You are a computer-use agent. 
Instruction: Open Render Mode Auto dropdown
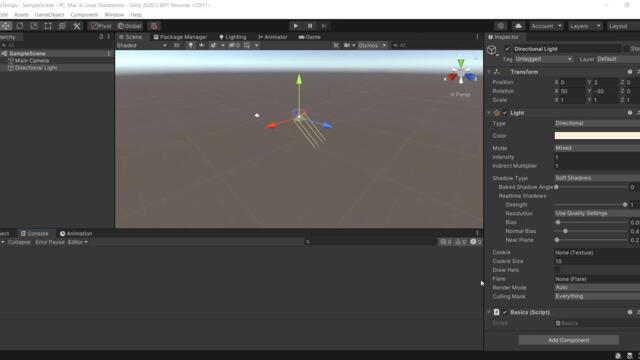(x=597, y=287)
